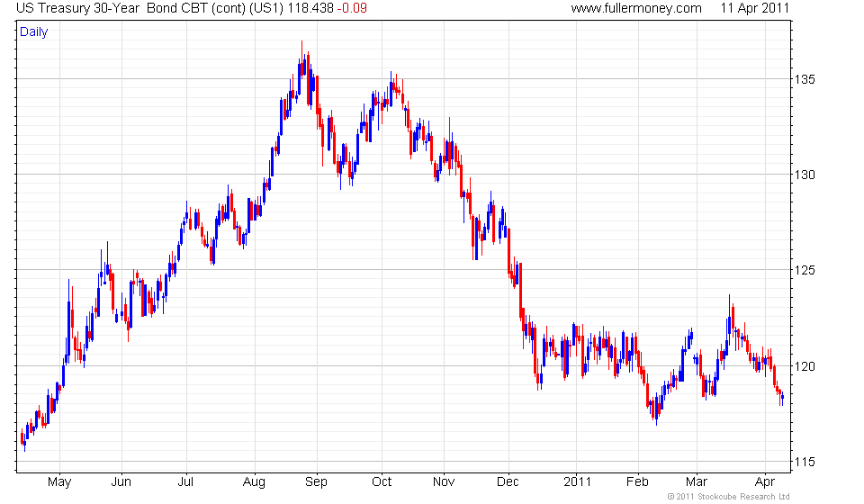Click the Nov label on the time axis
The width and height of the screenshot is (864, 504).
(x=444, y=482)
